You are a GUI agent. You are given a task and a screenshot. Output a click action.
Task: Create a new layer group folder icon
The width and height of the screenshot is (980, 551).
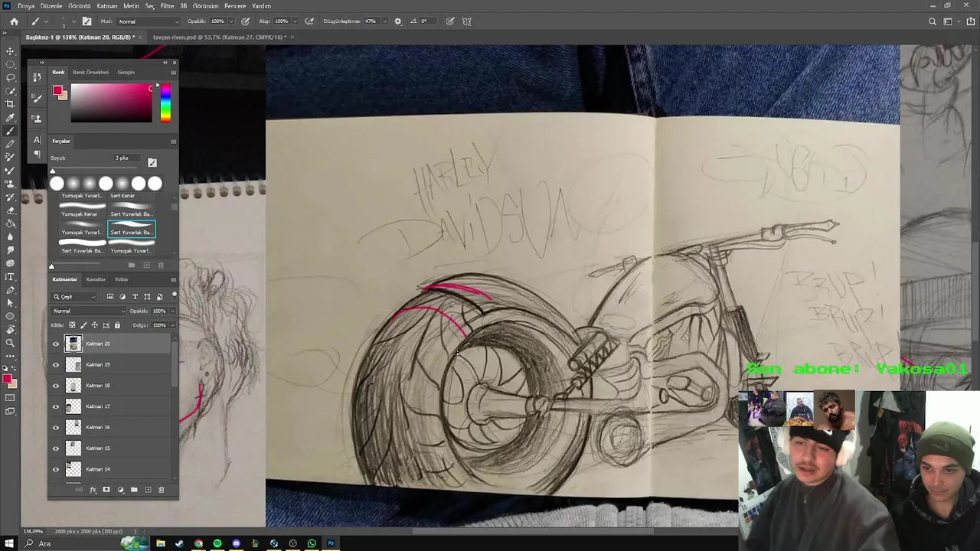point(134,490)
